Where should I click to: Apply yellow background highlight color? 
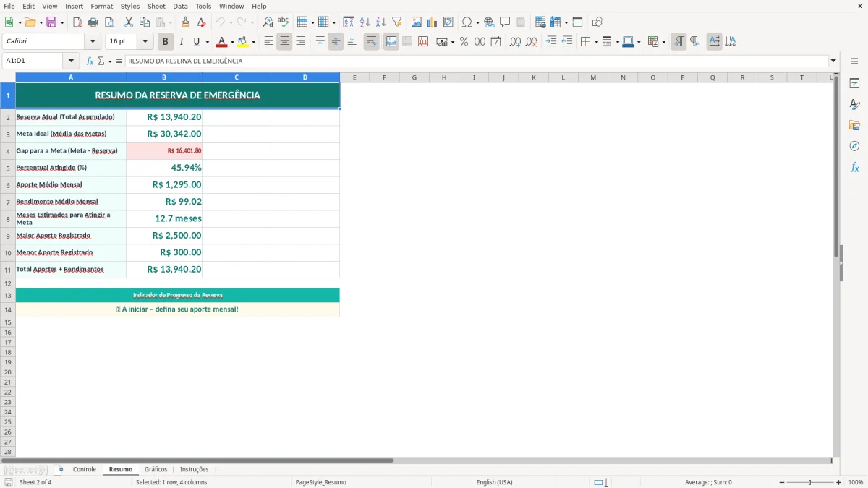243,42
